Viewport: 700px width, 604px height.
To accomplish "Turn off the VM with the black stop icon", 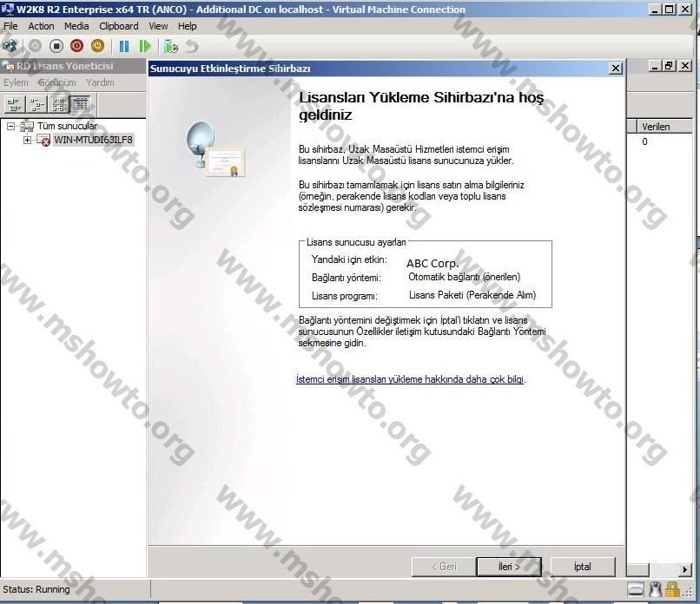I will point(56,46).
